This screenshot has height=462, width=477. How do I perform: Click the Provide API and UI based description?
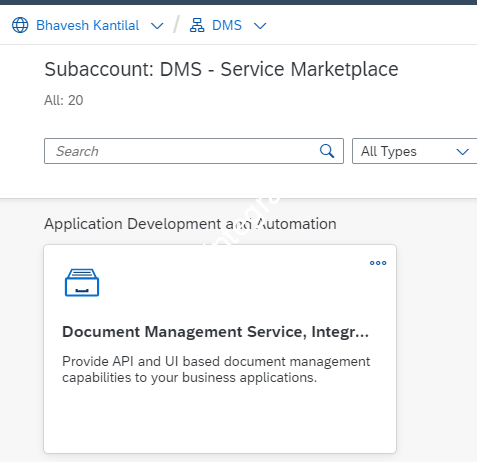point(216,369)
